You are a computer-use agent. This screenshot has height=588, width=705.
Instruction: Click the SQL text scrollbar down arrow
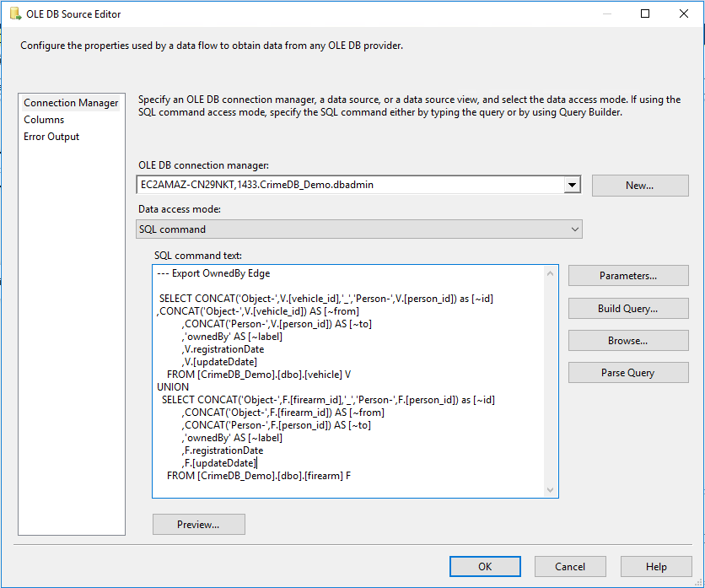point(551,490)
